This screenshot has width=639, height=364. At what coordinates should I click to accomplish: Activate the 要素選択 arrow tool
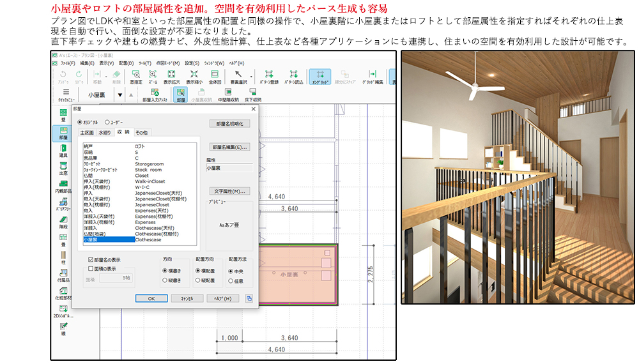(x=238, y=77)
